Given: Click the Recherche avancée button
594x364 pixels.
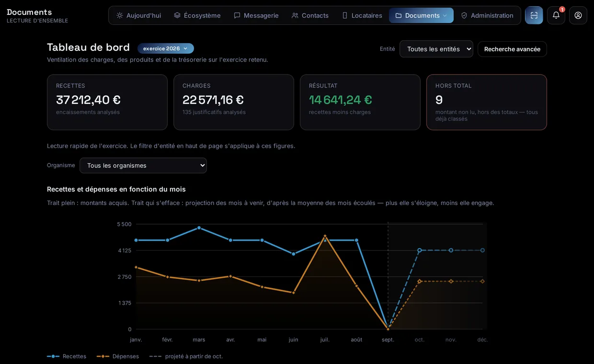Looking at the screenshot, I should pos(512,49).
